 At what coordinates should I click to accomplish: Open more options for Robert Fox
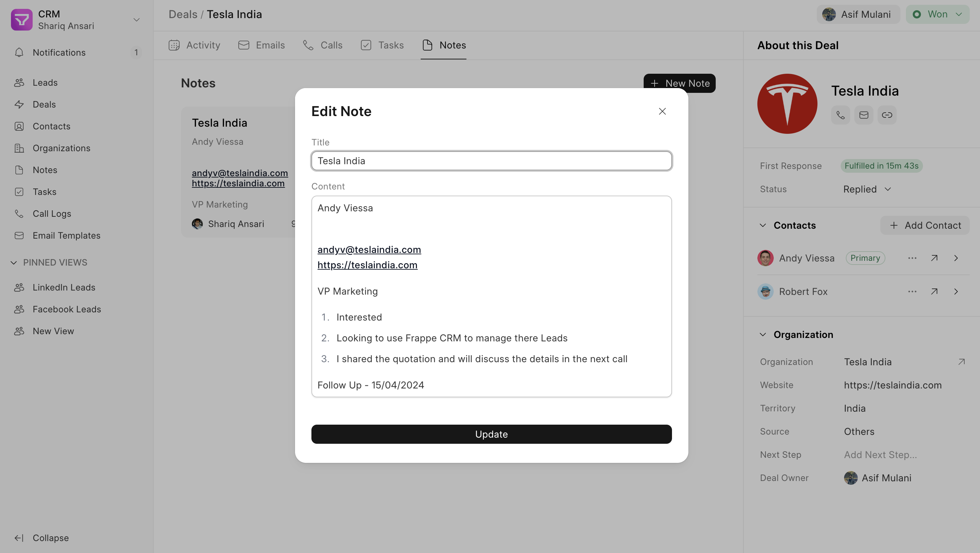(x=912, y=292)
